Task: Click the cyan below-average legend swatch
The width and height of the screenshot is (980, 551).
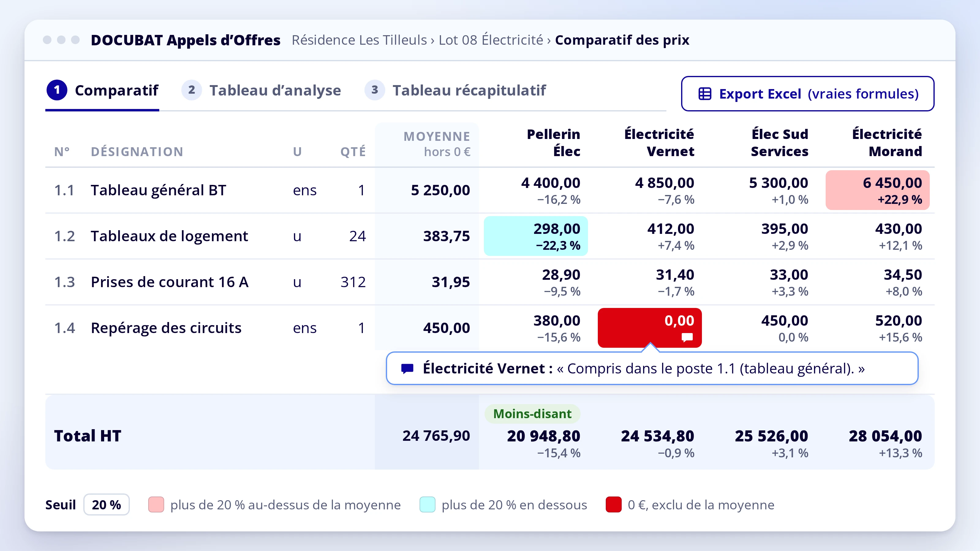Action: coord(427,504)
